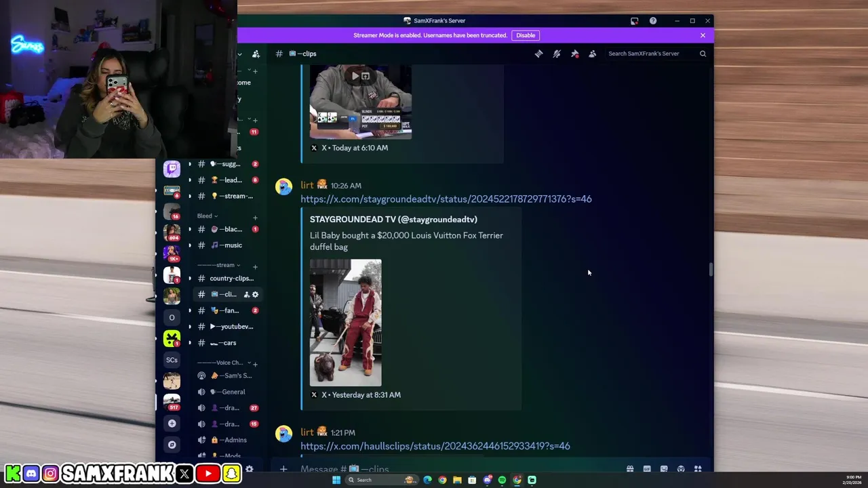Add a channel to the Bleed category
The width and height of the screenshot is (868, 488).
pos(255,218)
